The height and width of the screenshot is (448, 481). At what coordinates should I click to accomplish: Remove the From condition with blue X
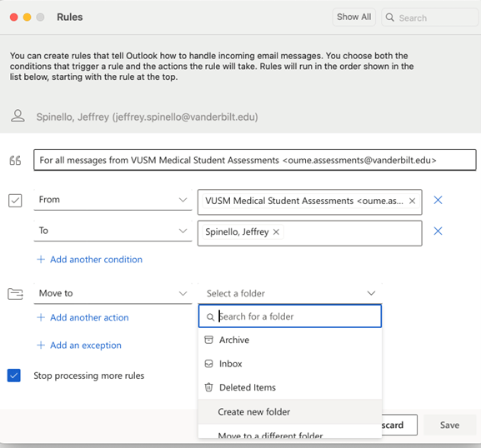(x=438, y=200)
